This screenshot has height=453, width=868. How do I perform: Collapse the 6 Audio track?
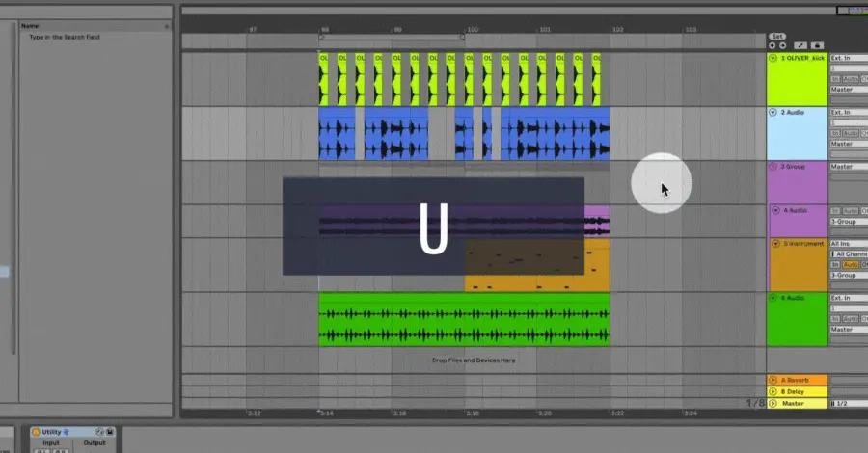[773, 298]
